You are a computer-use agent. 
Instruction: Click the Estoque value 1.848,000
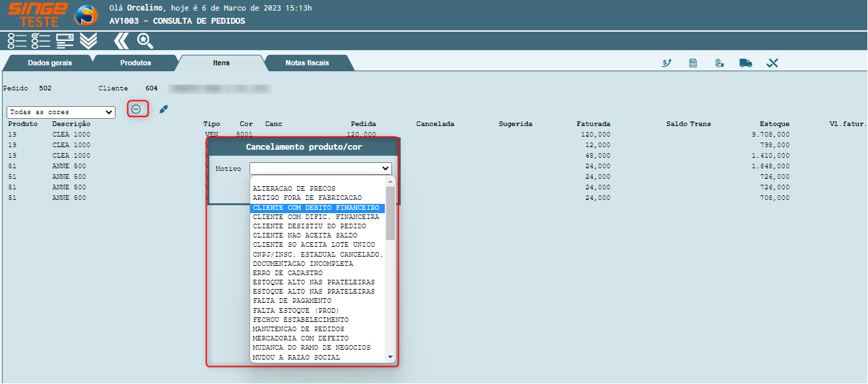pos(770,166)
